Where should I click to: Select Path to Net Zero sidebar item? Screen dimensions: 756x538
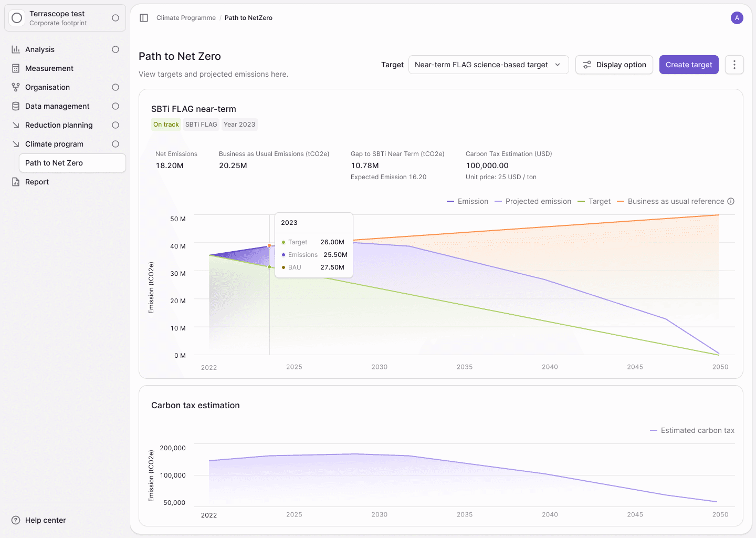click(x=72, y=163)
